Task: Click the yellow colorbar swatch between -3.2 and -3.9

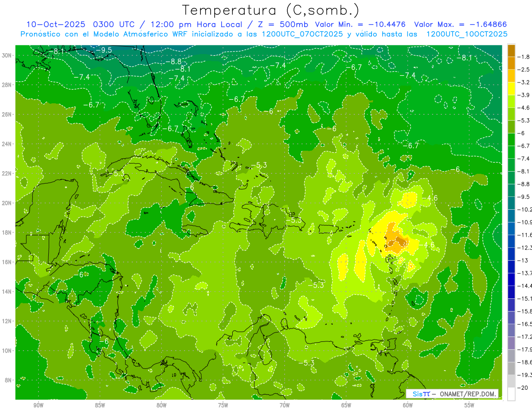Action: tap(511, 89)
